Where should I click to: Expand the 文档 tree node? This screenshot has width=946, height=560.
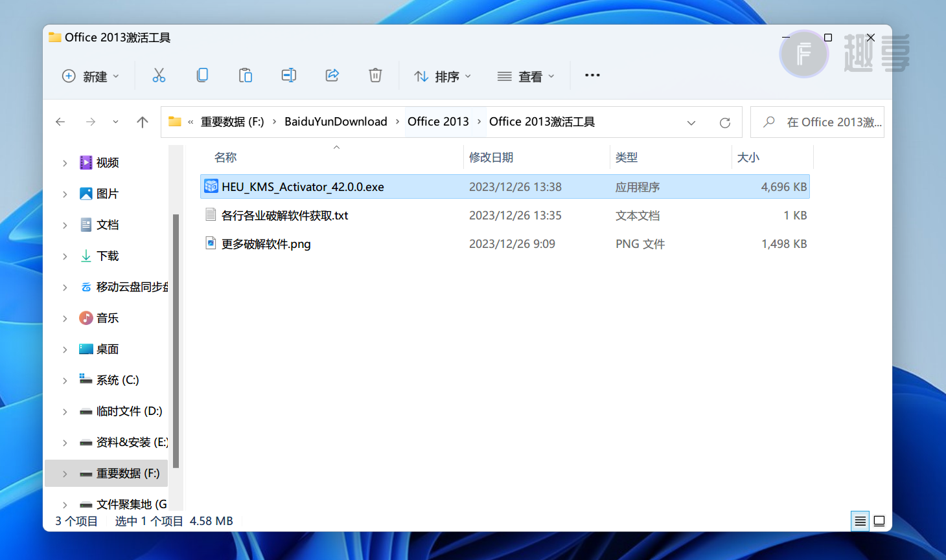point(65,225)
